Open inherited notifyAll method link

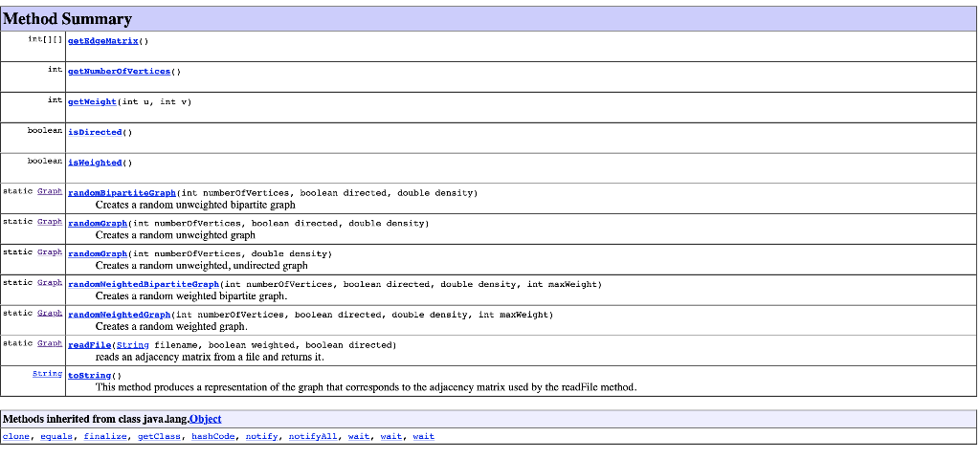tap(313, 436)
